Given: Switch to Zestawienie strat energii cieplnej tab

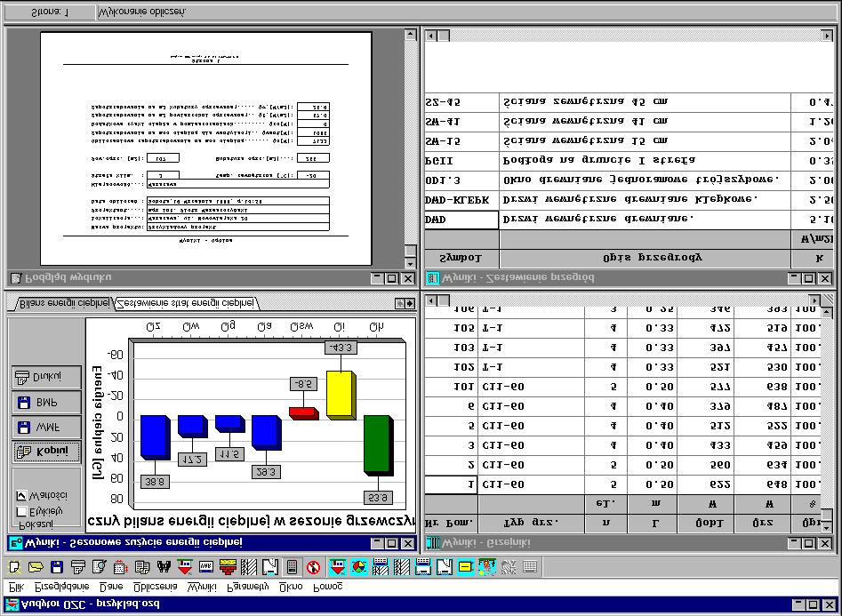Looking at the screenshot, I should pyautogui.click(x=186, y=303).
